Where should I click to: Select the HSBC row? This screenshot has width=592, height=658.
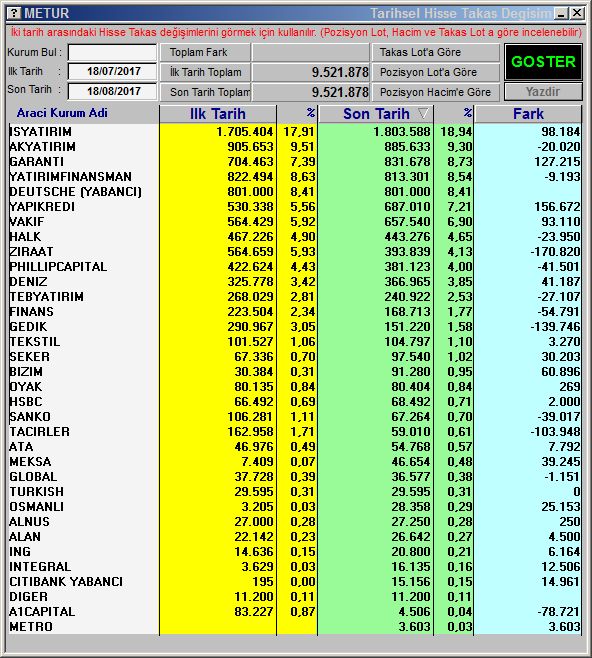pos(295,402)
